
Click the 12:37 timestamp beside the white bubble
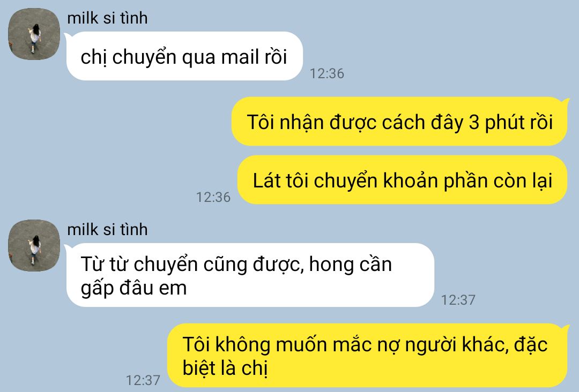click(458, 300)
